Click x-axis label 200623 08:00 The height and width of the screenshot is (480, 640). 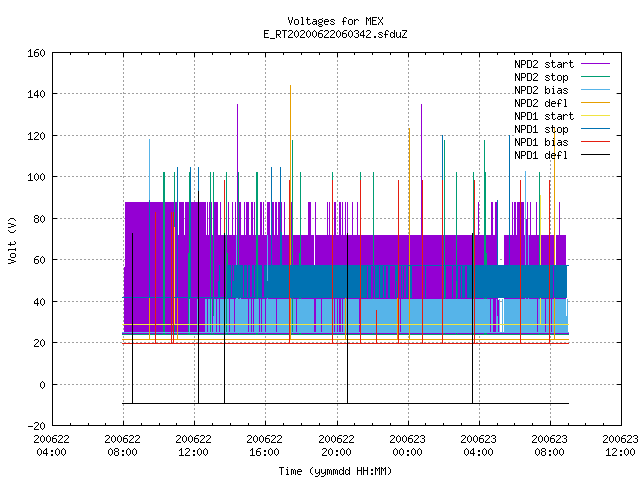[549, 446]
